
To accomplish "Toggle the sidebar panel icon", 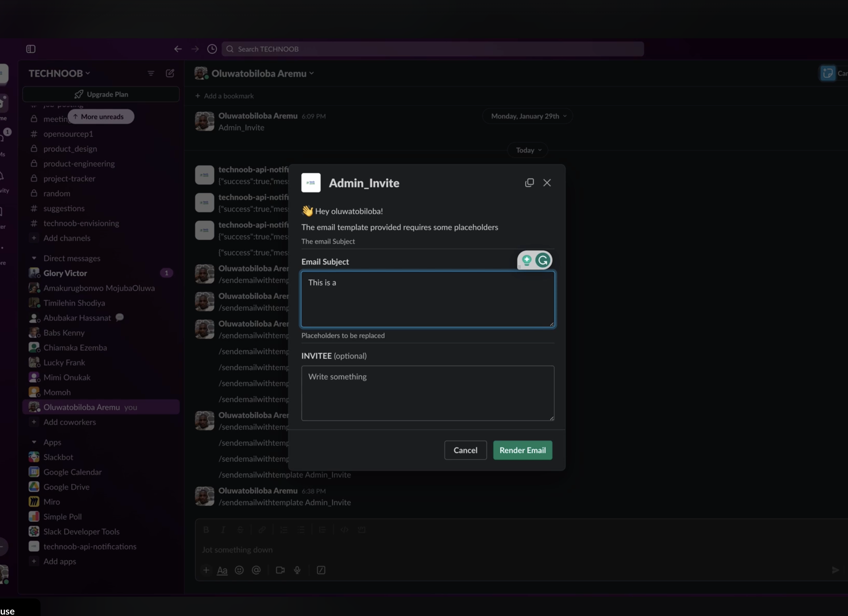I will [x=31, y=49].
